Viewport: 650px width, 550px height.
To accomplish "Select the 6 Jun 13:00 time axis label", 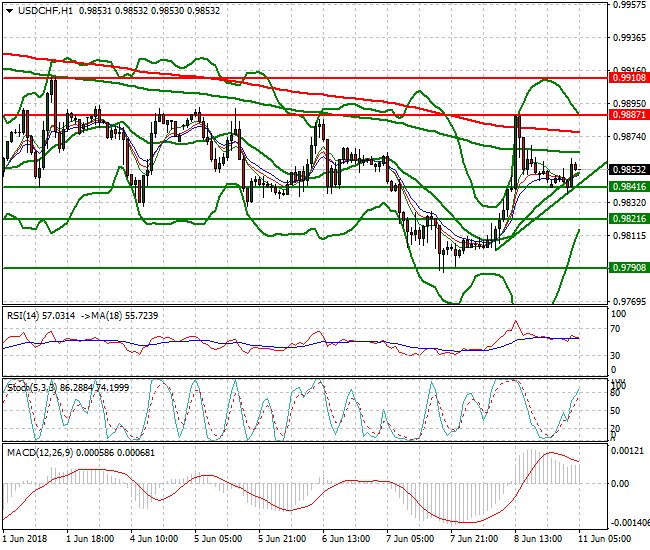I will (346, 539).
